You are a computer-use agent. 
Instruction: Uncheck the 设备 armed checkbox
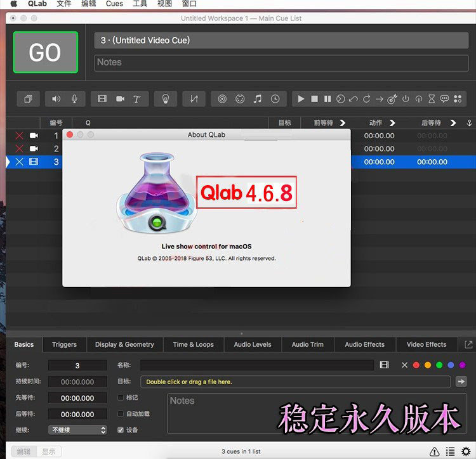(121, 430)
